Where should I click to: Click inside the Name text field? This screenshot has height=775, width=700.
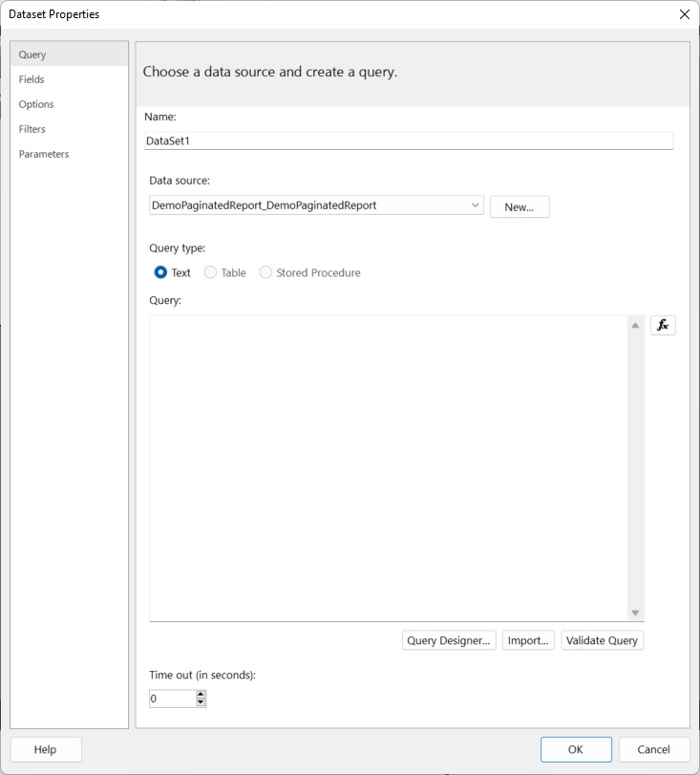click(x=408, y=140)
